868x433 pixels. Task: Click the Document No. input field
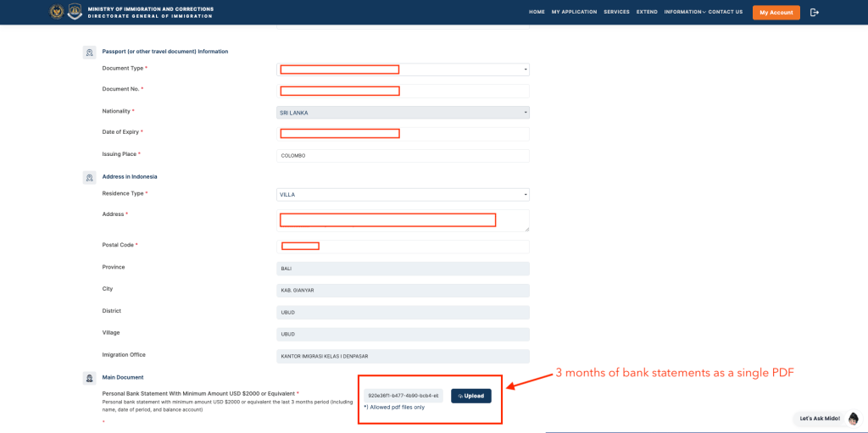pos(403,91)
